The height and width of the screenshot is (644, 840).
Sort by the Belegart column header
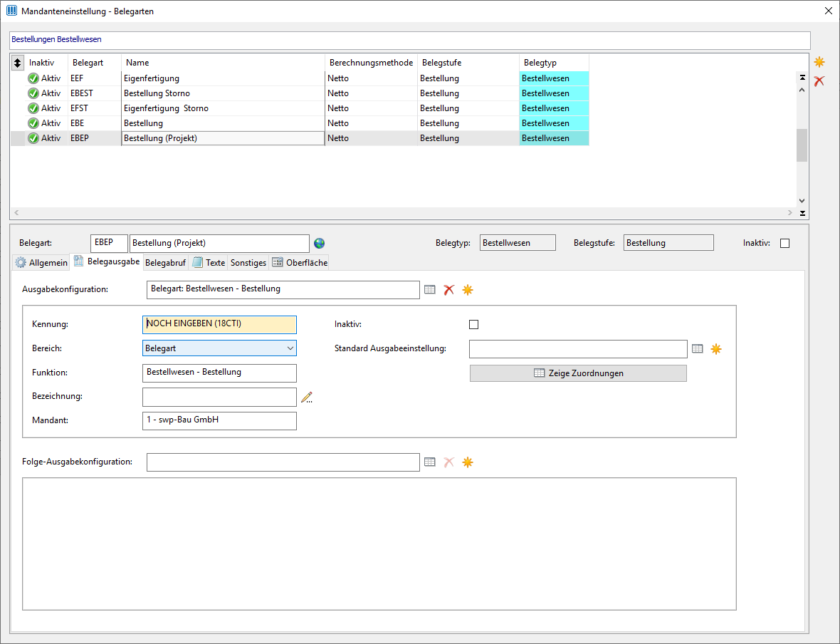(94, 63)
